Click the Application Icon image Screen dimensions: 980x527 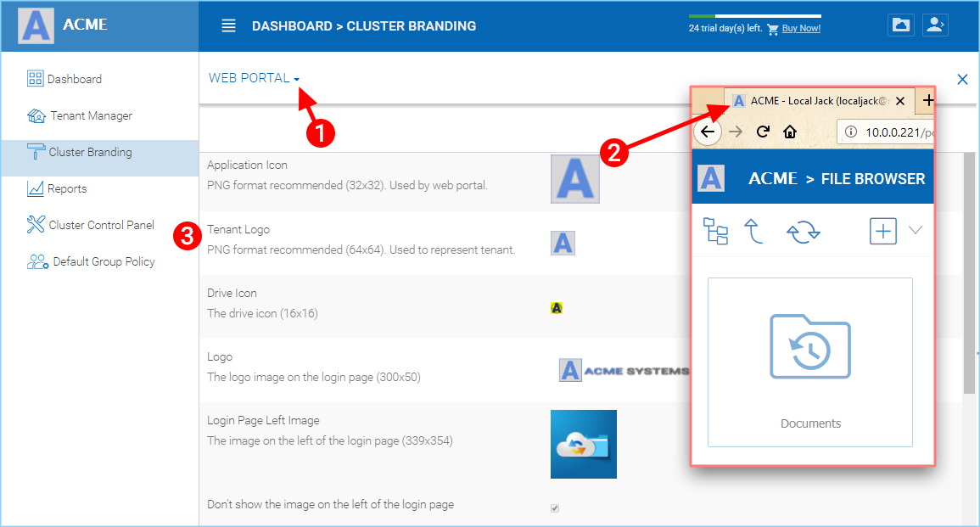pos(575,179)
